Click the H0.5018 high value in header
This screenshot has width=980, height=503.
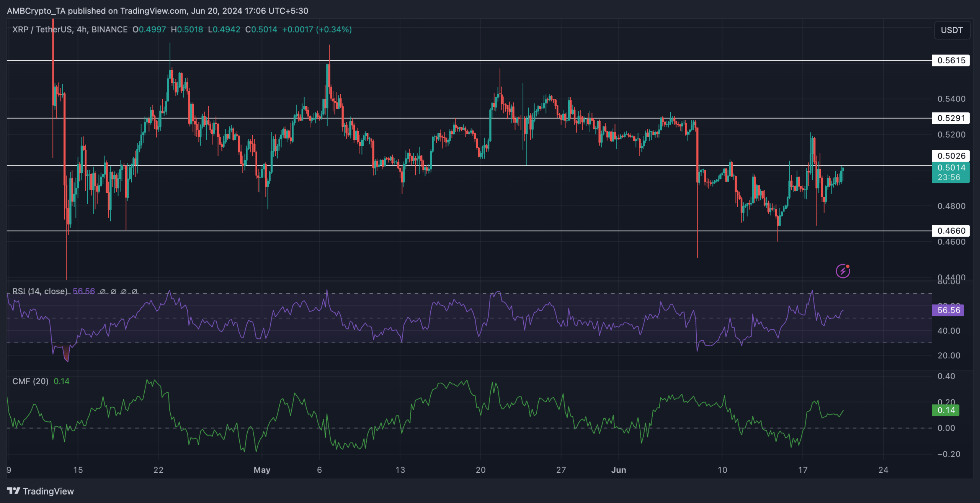[187, 29]
